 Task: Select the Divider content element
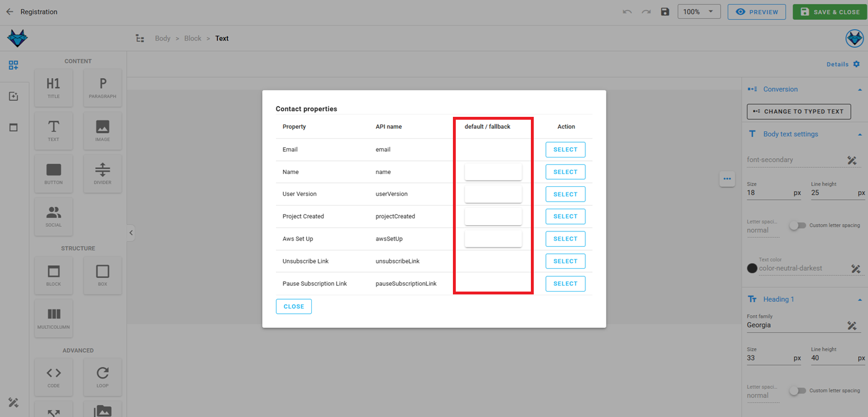102,173
